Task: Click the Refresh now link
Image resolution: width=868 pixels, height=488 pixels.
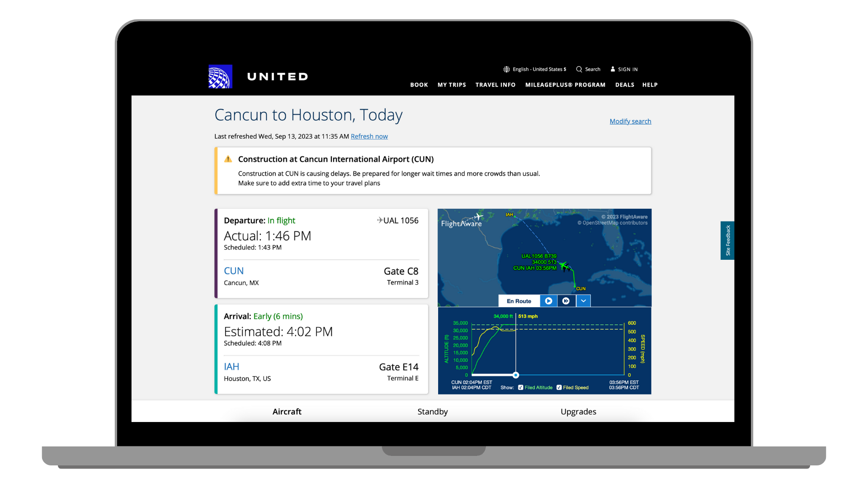Action: (369, 136)
